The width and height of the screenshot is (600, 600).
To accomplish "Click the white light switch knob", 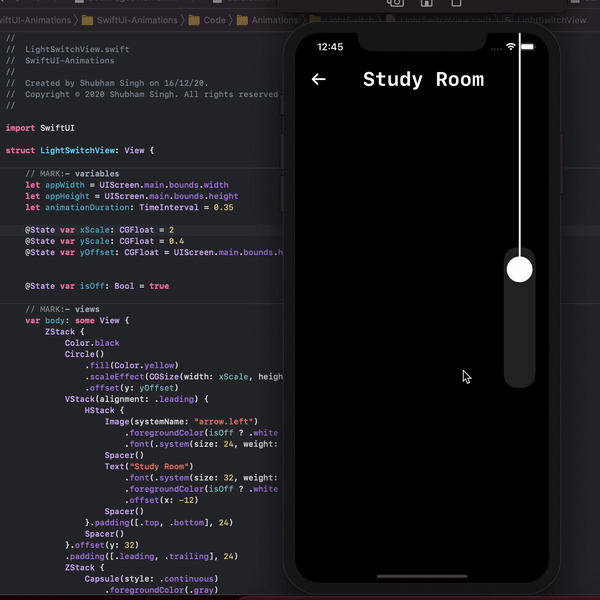I will (x=519, y=269).
